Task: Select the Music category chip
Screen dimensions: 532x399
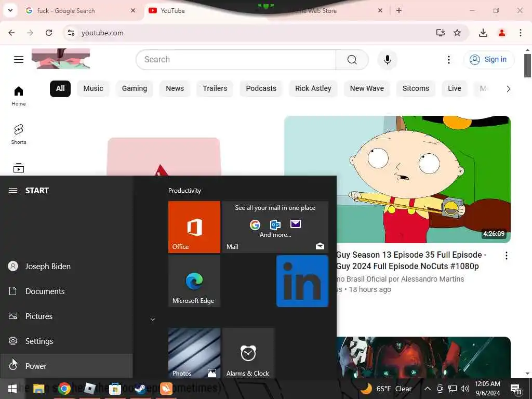Action: click(x=93, y=88)
